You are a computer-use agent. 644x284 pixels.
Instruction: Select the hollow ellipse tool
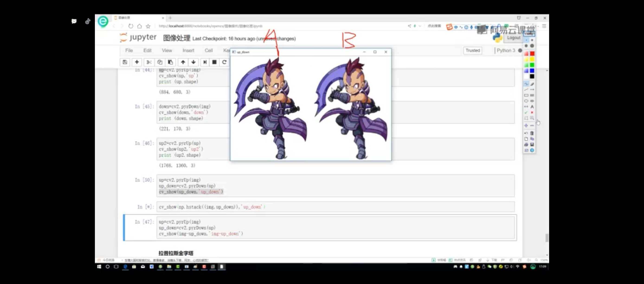(x=526, y=101)
